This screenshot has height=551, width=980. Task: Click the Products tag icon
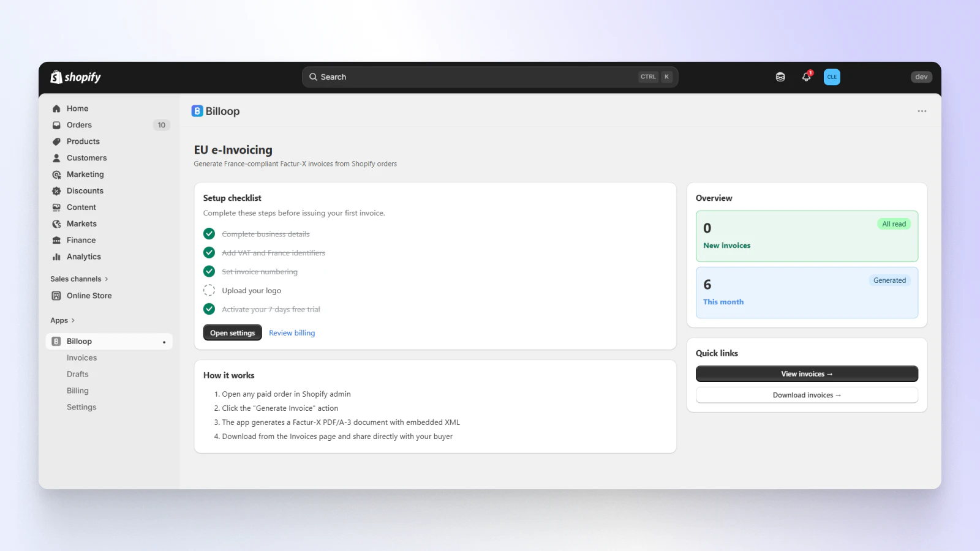[56, 141]
